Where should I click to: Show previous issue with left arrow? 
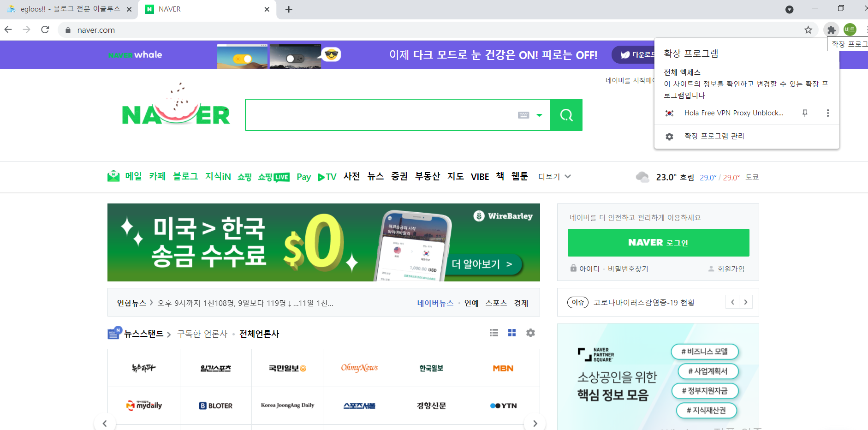(732, 302)
